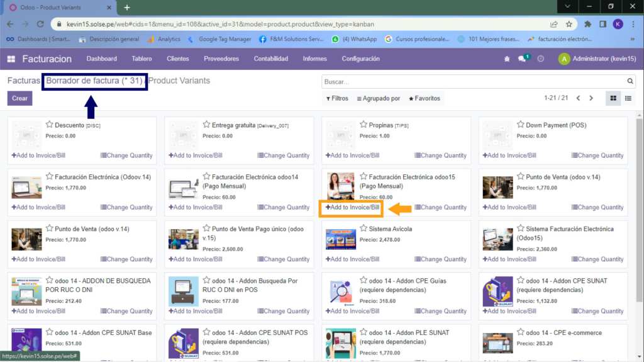Mark Descuento product as favorite star
Viewport: 644px width, 362px height.
(x=49, y=125)
